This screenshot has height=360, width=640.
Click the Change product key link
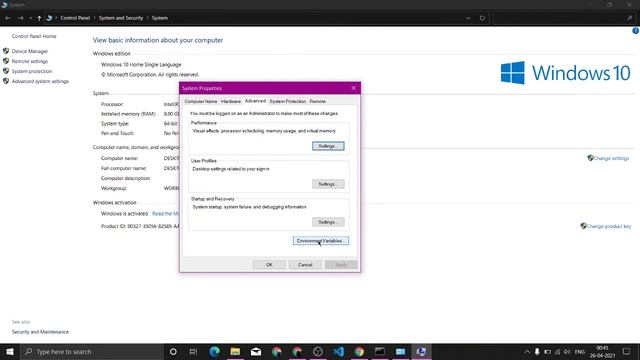(609, 226)
